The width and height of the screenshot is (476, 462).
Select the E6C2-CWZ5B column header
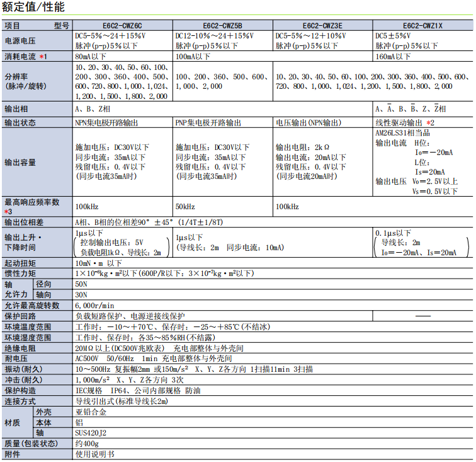(x=223, y=26)
